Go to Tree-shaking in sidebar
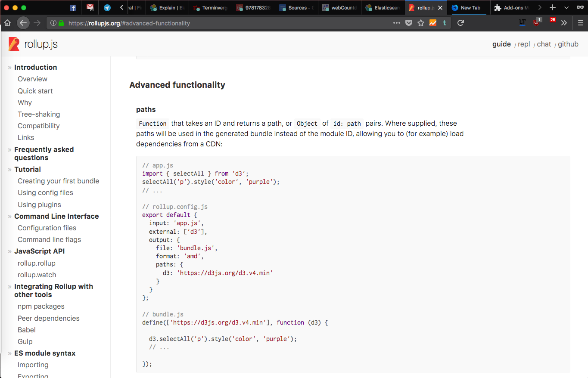Viewport: 588px width, 378px height. click(x=39, y=114)
